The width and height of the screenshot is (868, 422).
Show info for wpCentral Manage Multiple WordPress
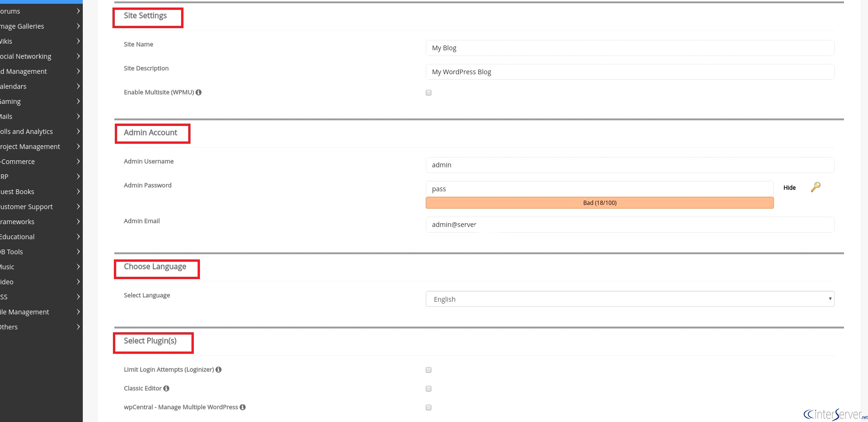point(243,407)
